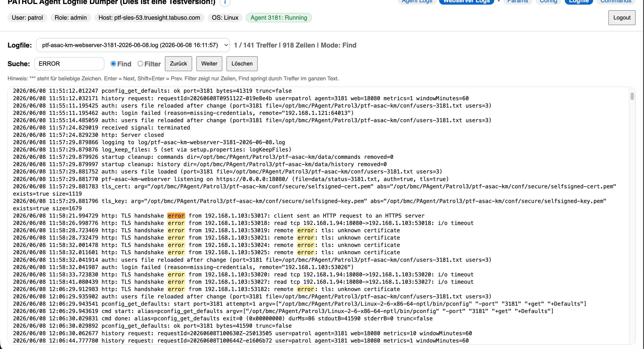This screenshot has width=644, height=349.
Task: Click the 'User: patrol' badge
Action: pos(27,18)
